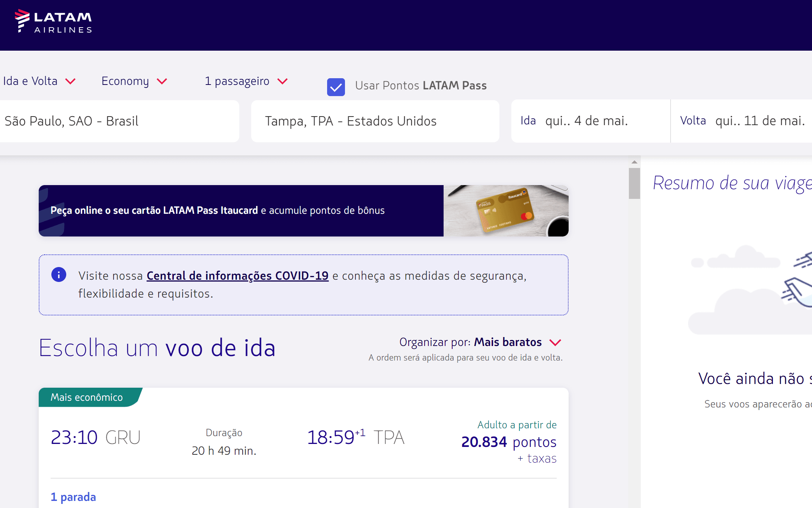Expand the Economy cabin class dropdown
812x508 pixels.
click(x=134, y=81)
